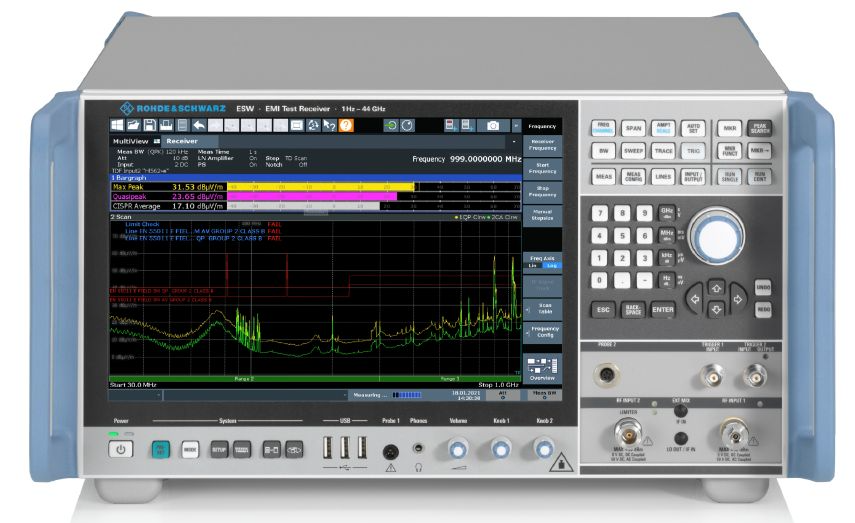Expand the toolbar overflow arrow
Viewport: 855px width, 523px height.
[516, 125]
